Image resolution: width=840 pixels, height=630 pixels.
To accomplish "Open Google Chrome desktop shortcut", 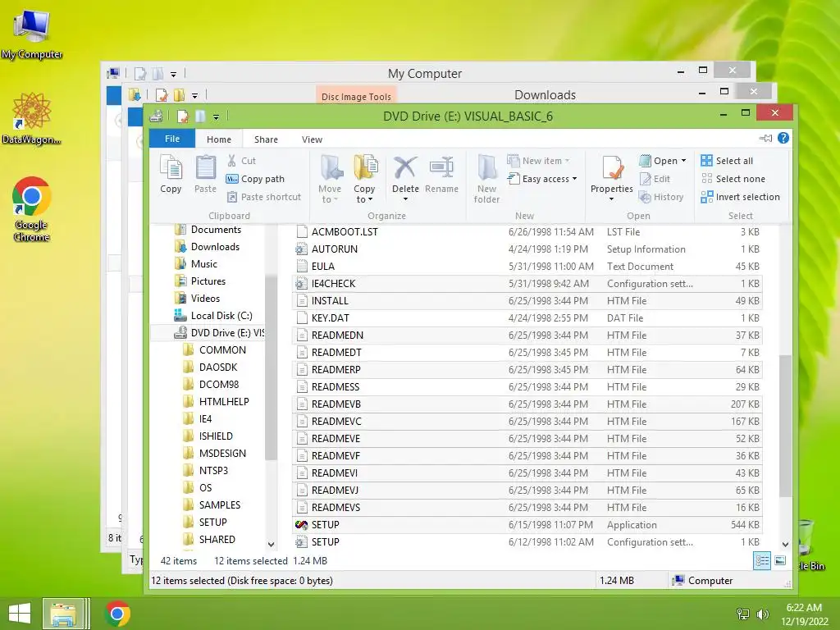I will pyautogui.click(x=32, y=209).
